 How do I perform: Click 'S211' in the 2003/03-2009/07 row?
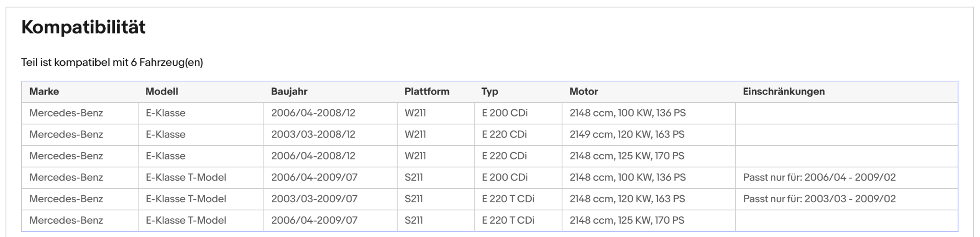(414, 199)
